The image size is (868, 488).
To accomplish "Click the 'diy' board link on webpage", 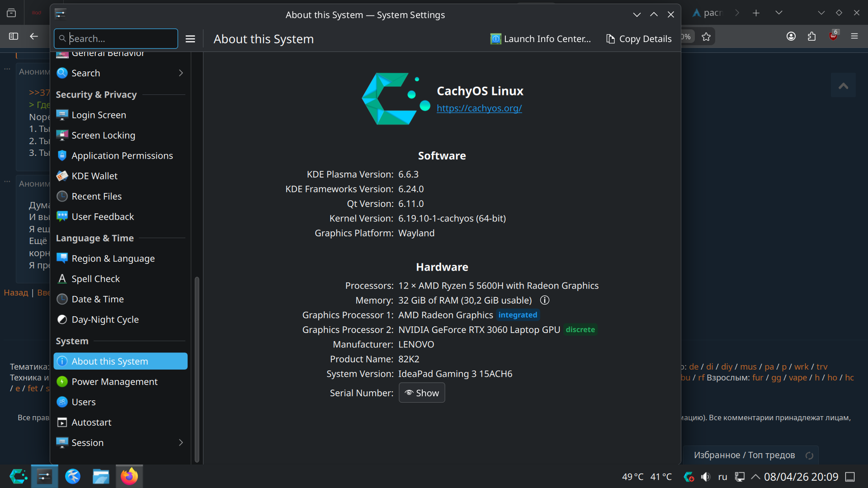I will 727,366.
